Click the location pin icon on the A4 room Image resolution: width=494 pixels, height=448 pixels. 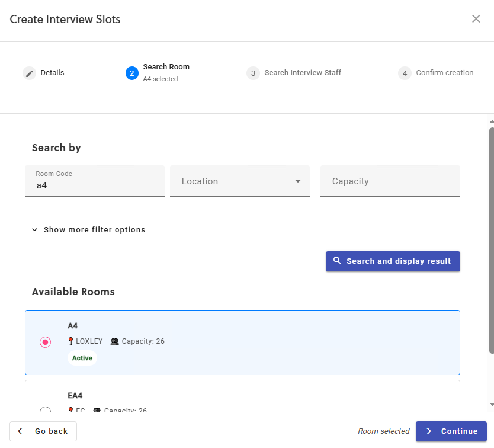[69, 341]
